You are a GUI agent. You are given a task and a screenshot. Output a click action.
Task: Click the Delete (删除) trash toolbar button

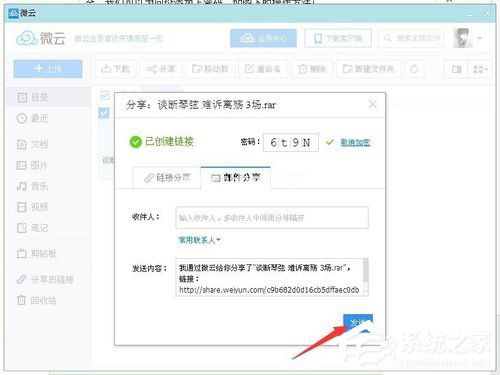coord(312,69)
